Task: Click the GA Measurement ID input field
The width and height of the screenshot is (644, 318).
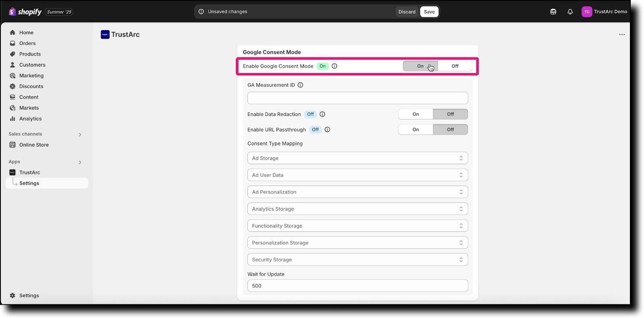Action: [x=358, y=98]
